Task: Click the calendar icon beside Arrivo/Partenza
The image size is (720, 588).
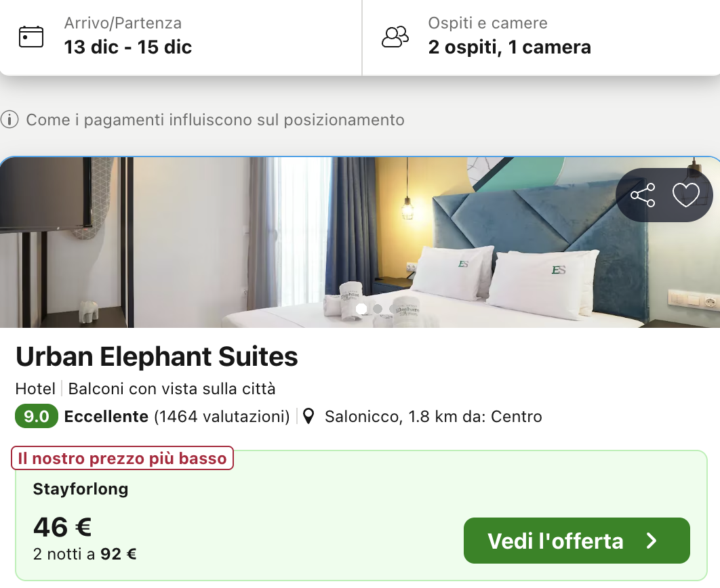Action: tap(31, 37)
